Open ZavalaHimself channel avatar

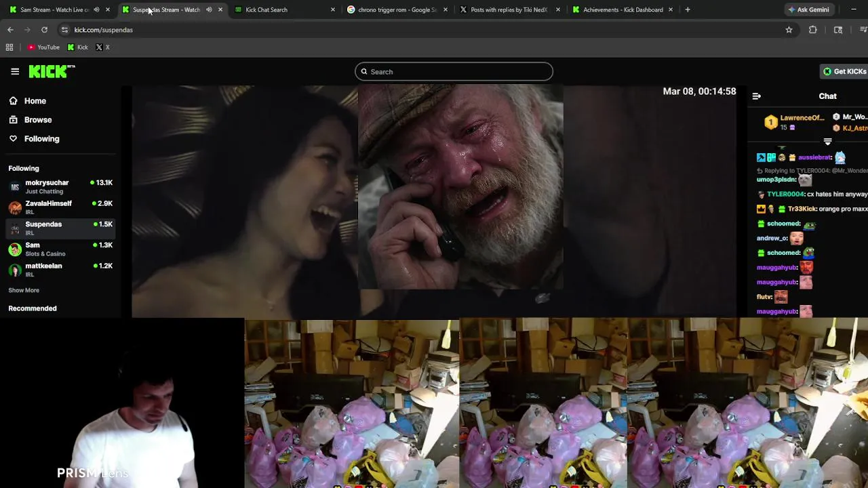click(15, 208)
